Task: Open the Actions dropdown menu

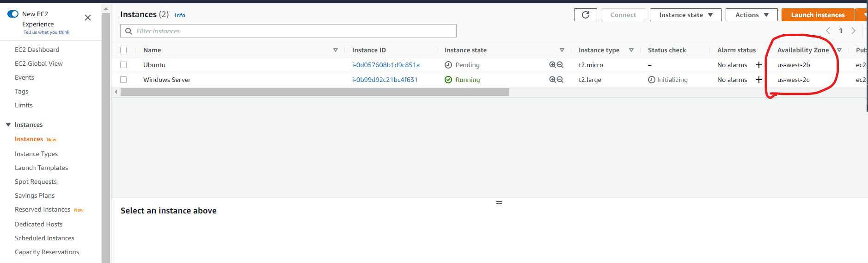Action: (752, 15)
